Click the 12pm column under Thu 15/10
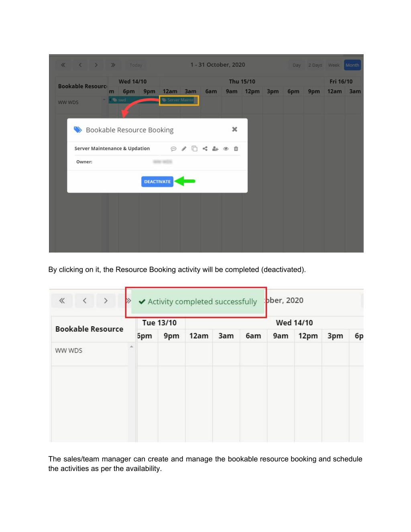The height and width of the screenshot is (532, 411). tap(252, 91)
